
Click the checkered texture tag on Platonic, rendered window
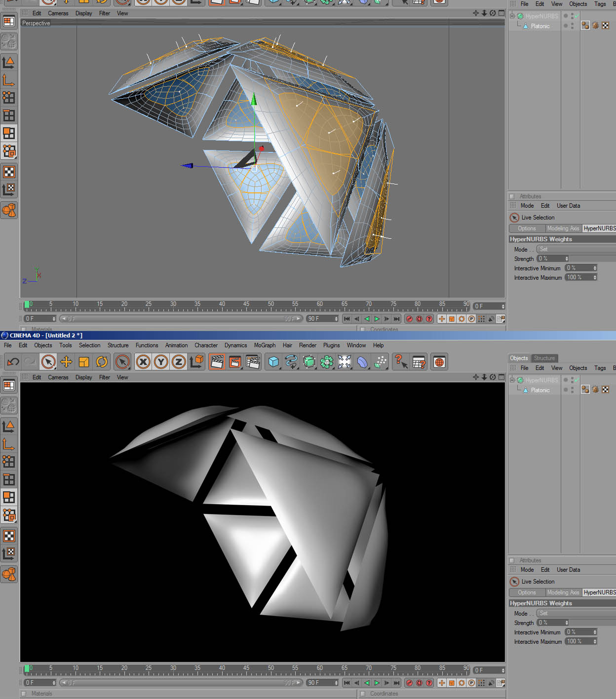pos(606,390)
